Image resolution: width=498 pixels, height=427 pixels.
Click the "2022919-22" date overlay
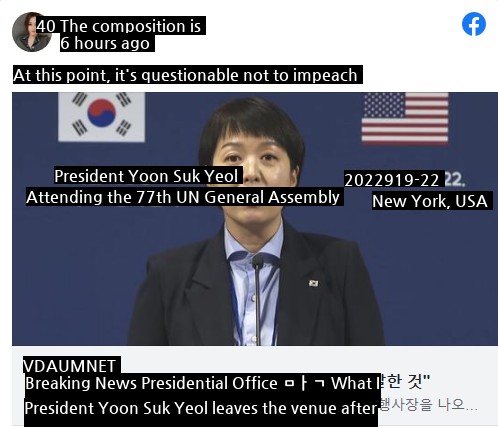point(394,180)
